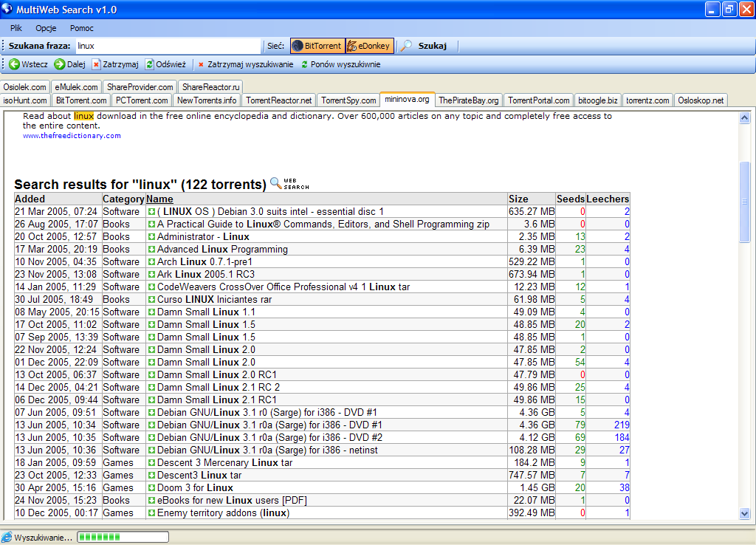The image size is (756, 545).
Task: Open Damn Small Linux 2.1 RC 2 torrent
Action: pos(219,387)
